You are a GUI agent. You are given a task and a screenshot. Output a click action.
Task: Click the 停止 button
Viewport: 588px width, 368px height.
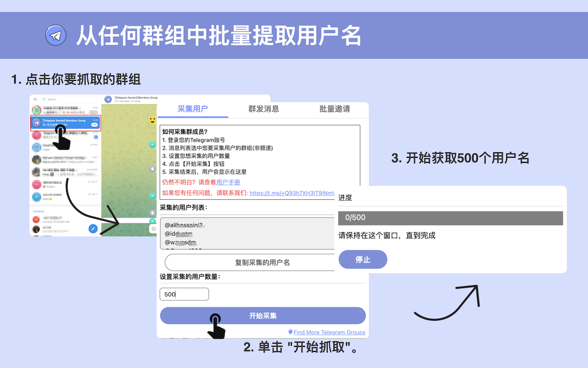pos(363,259)
